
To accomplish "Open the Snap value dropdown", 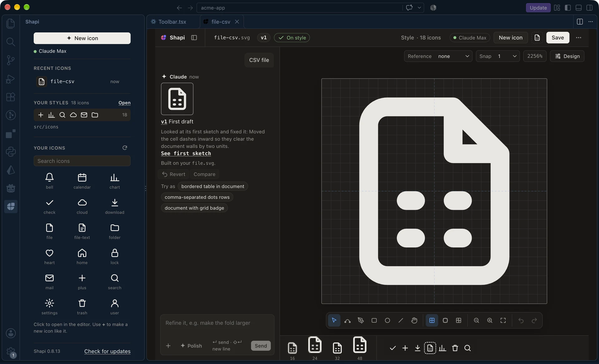I will pyautogui.click(x=498, y=56).
